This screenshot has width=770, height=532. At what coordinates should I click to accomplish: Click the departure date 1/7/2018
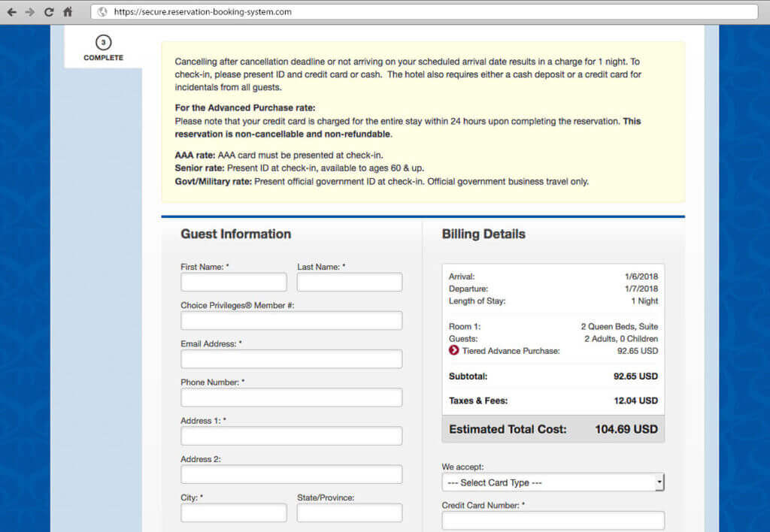pos(641,289)
